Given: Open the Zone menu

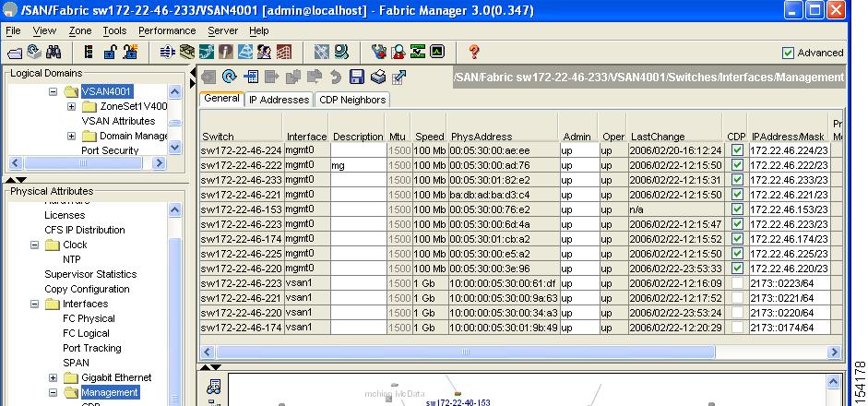Looking at the screenshot, I should (x=80, y=31).
